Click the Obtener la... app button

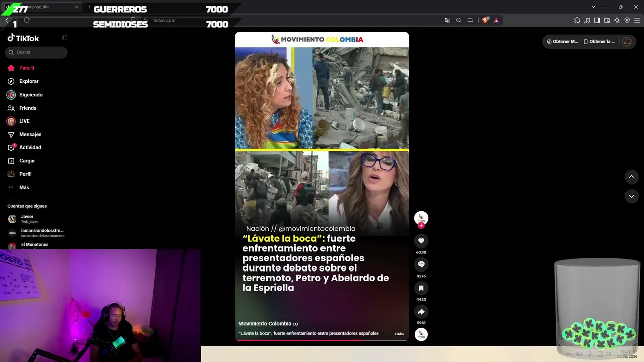(599, 42)
